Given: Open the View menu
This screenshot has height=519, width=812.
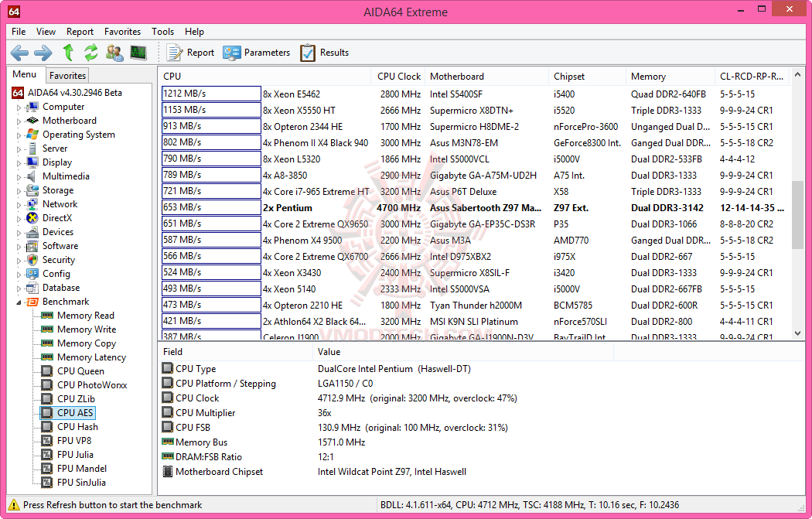Looking at the screenshot, I should (x=46, y=32).
